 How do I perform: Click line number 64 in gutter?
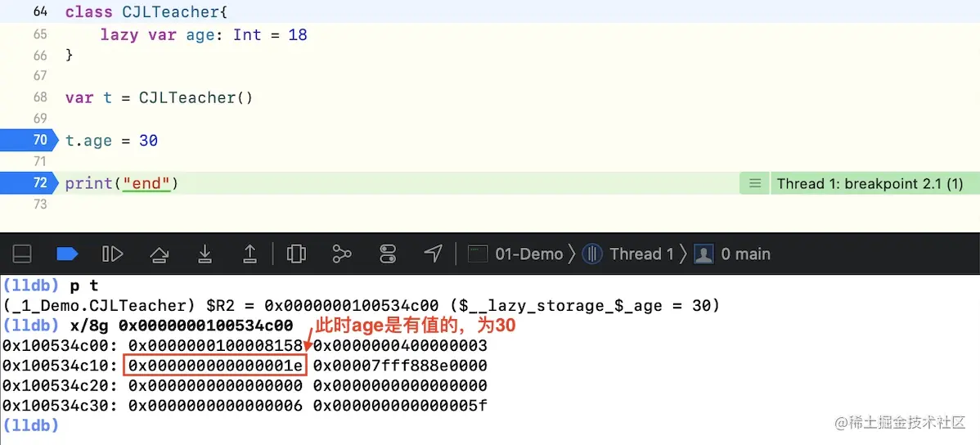(x=40, y=12)
